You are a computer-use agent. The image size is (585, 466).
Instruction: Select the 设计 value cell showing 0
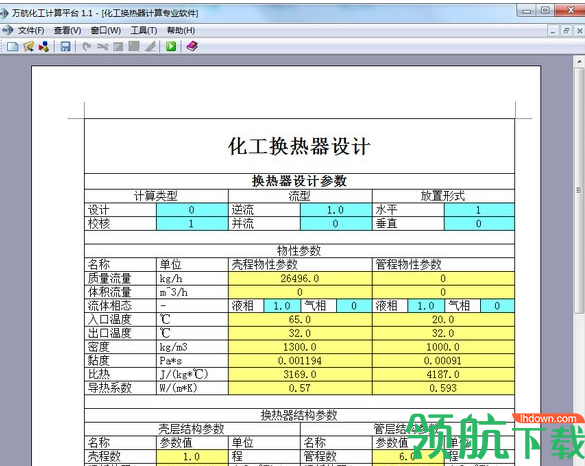tap(192, 210)
